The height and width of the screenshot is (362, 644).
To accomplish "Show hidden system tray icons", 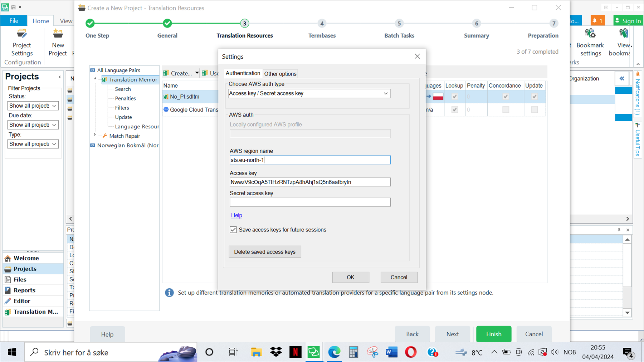I will tap(494, 352).
